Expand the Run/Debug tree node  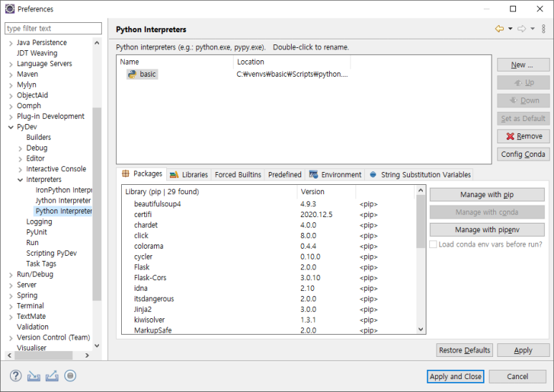11,274
